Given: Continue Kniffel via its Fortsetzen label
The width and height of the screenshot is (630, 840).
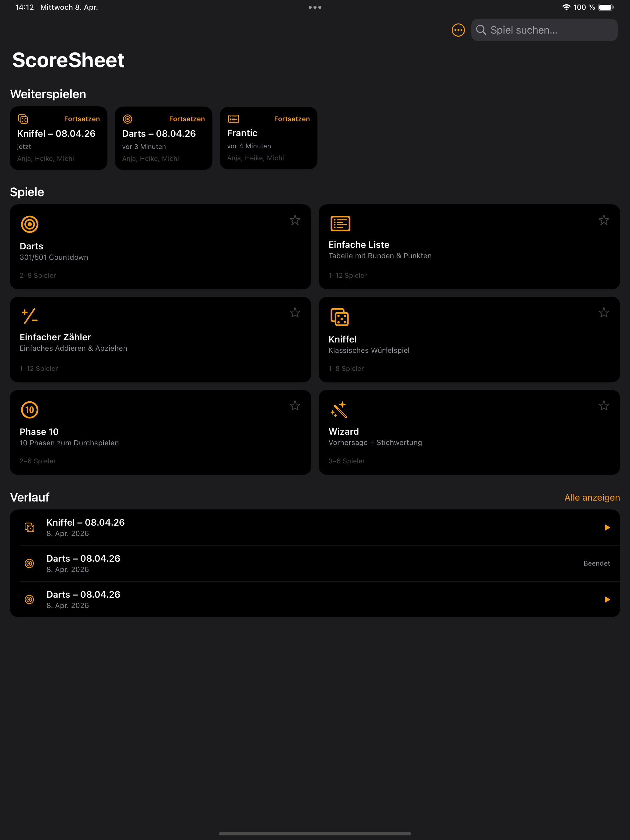Looking at the screenshot, I should [x=81, y=119].
